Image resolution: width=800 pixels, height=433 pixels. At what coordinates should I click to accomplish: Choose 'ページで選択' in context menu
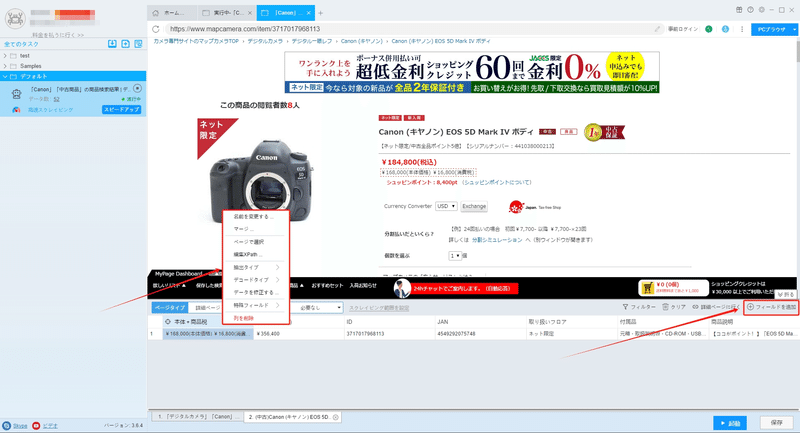(x=256, y=242)
